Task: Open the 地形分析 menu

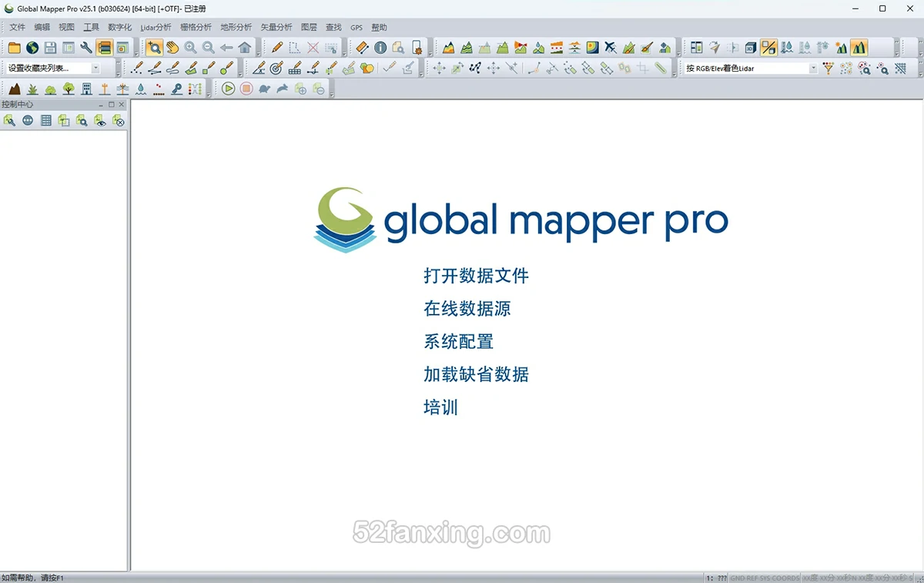Action: point(236,27)
